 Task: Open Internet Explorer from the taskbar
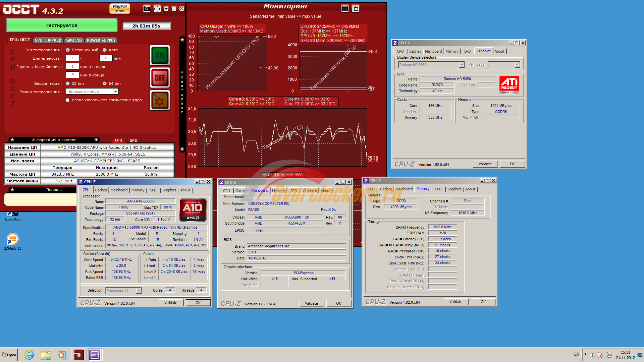click(29, 355)
